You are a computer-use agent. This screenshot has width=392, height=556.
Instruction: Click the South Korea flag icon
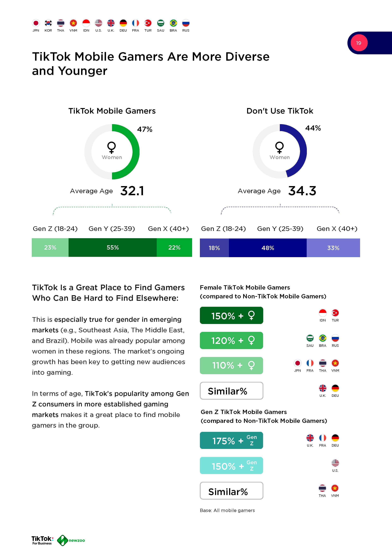(x=49, y=23)
